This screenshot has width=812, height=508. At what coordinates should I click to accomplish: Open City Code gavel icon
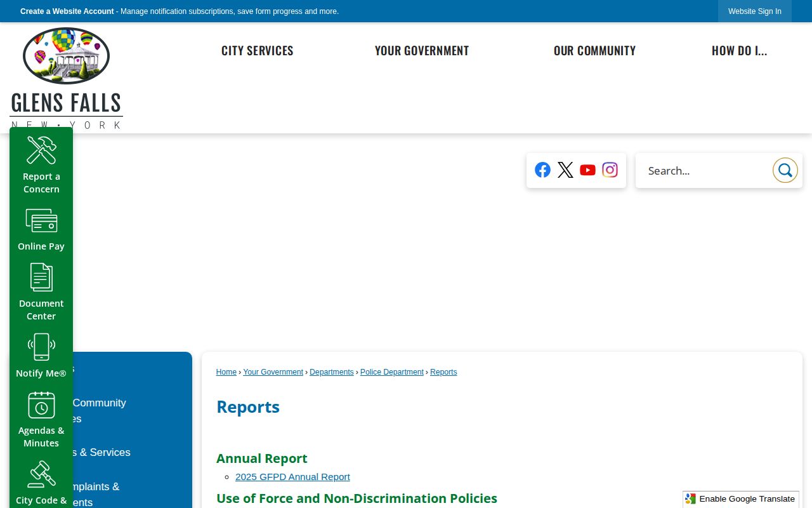(41, 474)
